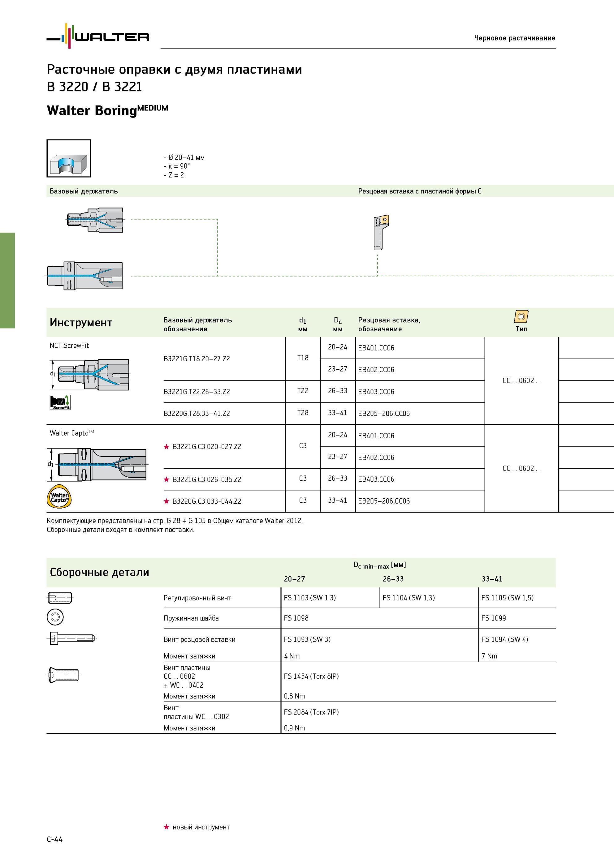Click the red star beside B3221G.C3.020-027.Z2

[x=166, y=446]
